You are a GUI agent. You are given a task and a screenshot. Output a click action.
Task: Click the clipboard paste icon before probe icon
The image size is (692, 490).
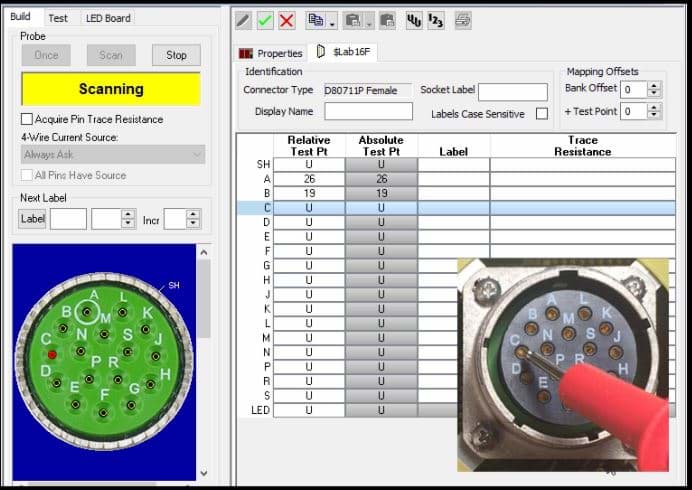[386, 20]
